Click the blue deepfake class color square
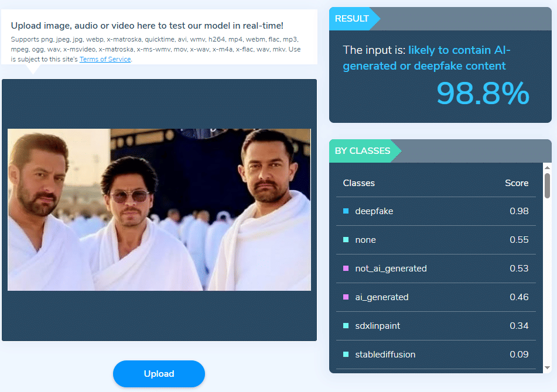The width and height of the screenshot is (557, 392). [x=346, y=211]
